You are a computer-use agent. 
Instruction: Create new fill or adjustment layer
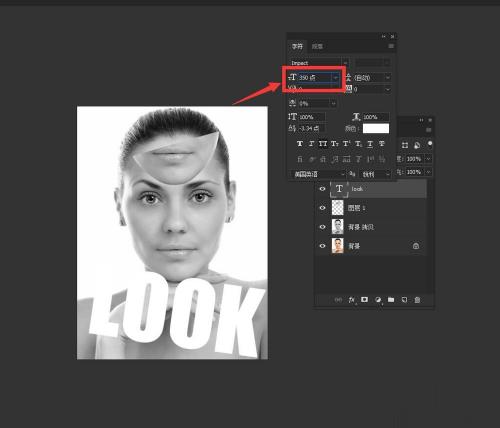pyautogui.click(x=378, y=300)
